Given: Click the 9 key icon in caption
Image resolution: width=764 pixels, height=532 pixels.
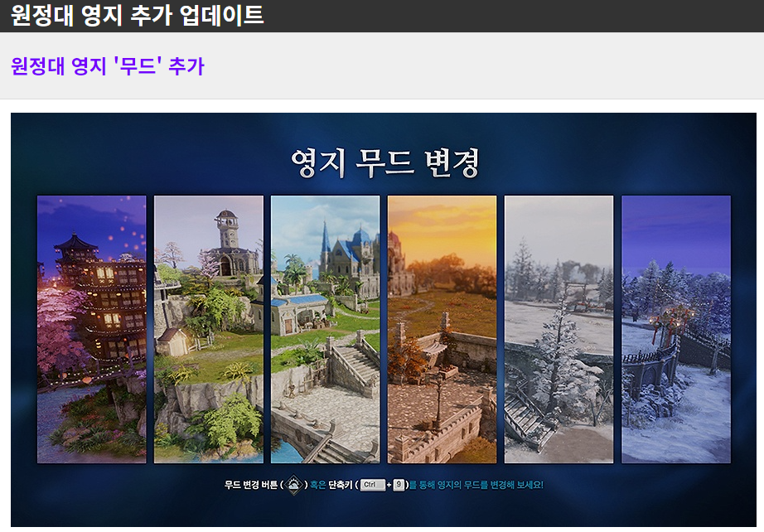Looking at the screenshot, I should [399, 485].
